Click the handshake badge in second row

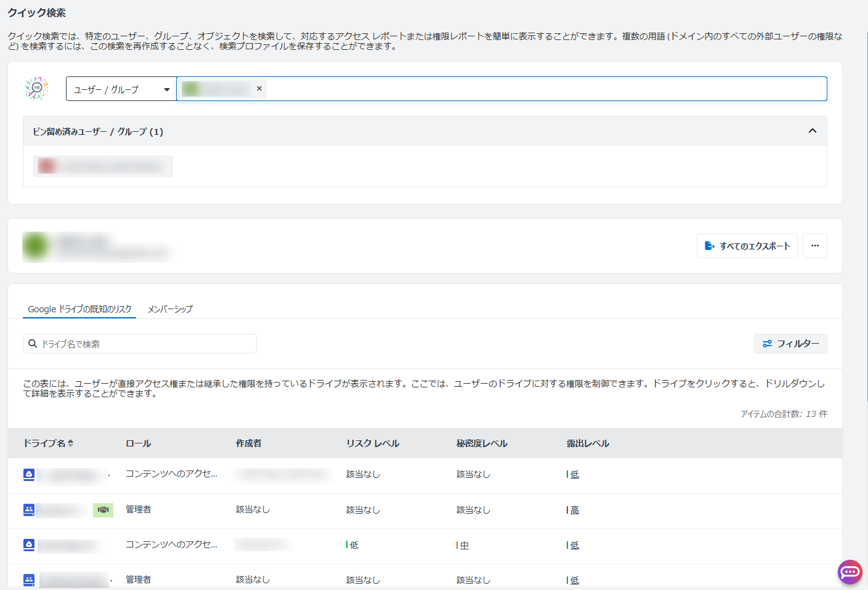(103, 510)
